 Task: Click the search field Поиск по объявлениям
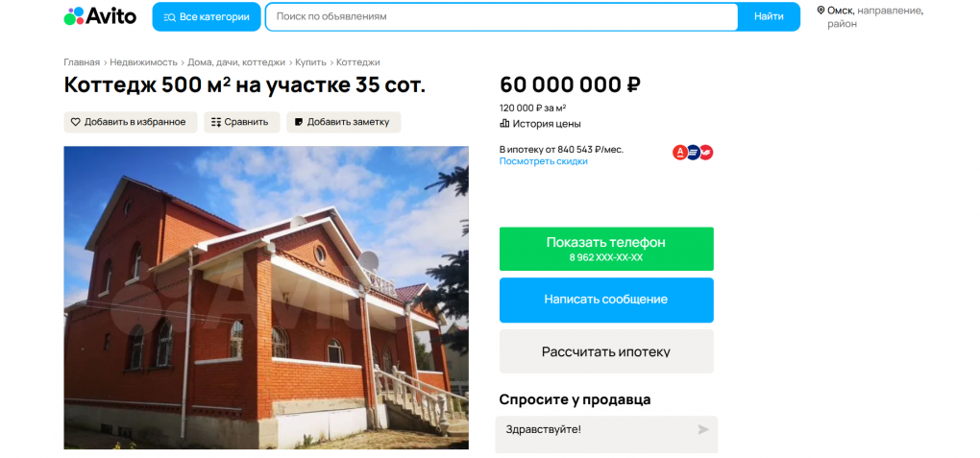[502, 17]
